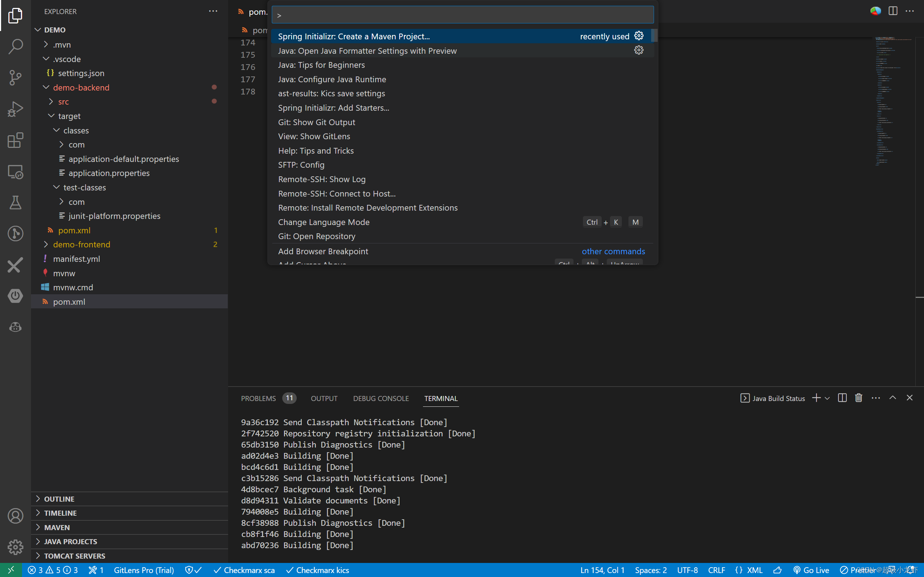Click Spaces: 2 indentation setting
Screen dimensions: 924x577
tap(651, 570)
